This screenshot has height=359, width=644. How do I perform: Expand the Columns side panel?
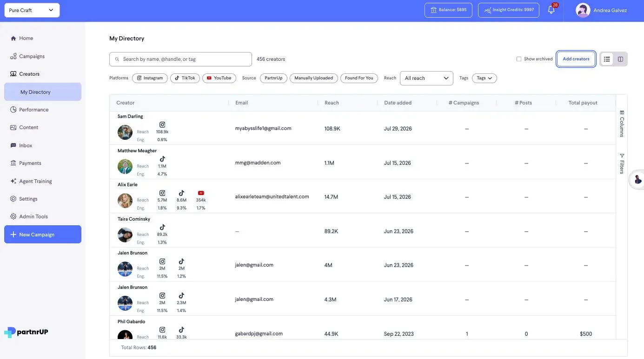[622, 124]
